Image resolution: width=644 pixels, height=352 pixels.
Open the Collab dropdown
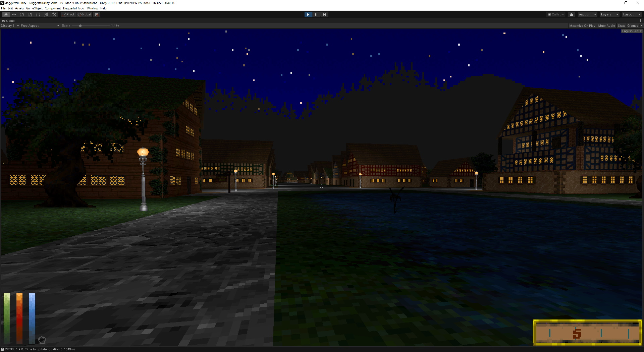tap(556, 14)
